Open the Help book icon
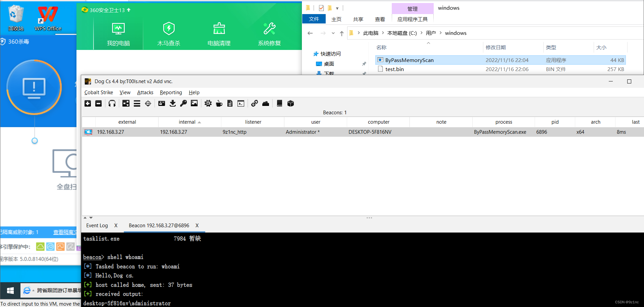This screenshot has height=307, width=644. click(x=279, y=104)
